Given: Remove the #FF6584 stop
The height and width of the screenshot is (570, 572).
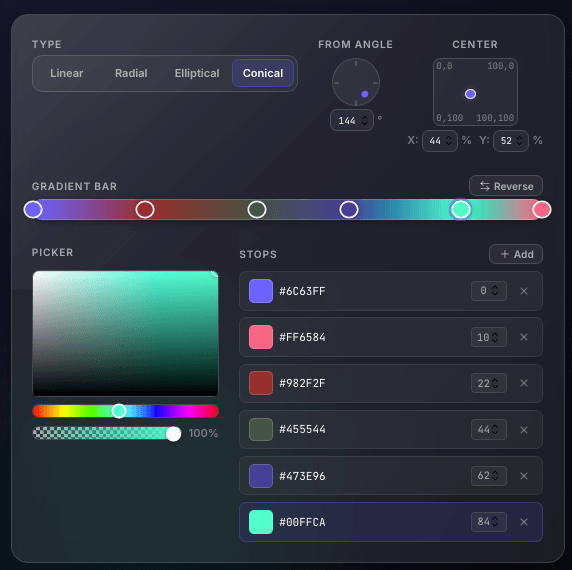Looking at the screenshot, I should 524,337.
